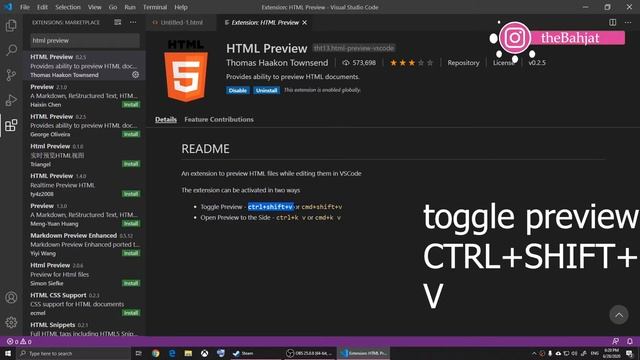
Task: Clear extensions search results icon
Action: click(118, 22)
